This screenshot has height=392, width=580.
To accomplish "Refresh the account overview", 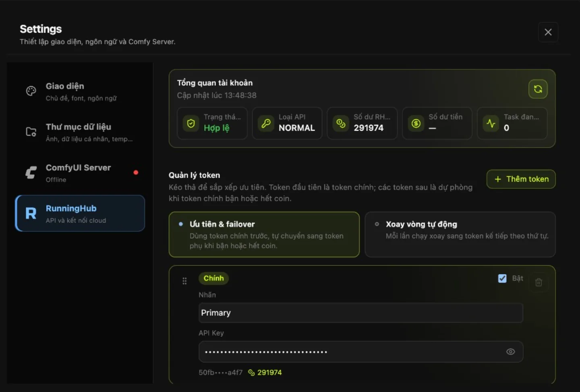I will tap(538, 89).
